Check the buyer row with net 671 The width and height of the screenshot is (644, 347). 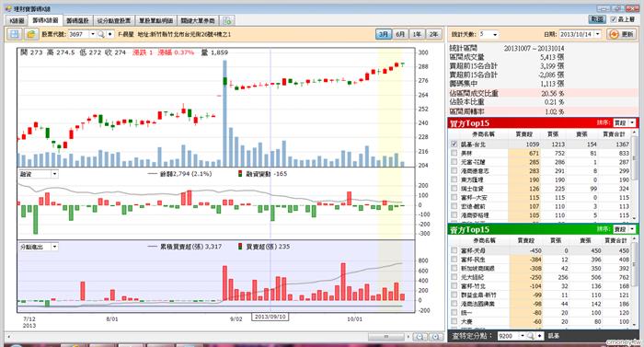pyautogui.click(x=454, y=153)
